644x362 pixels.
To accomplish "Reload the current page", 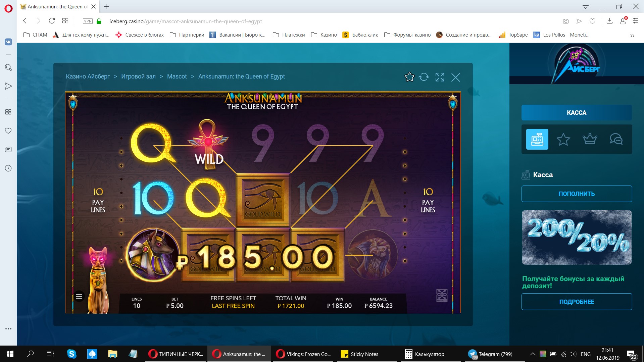I will tap(52, 21).
